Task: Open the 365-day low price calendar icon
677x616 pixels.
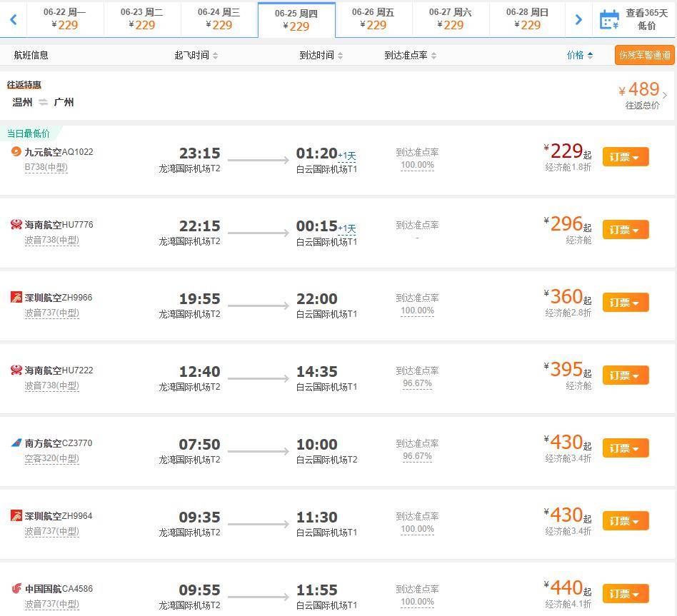Action: 610,19
